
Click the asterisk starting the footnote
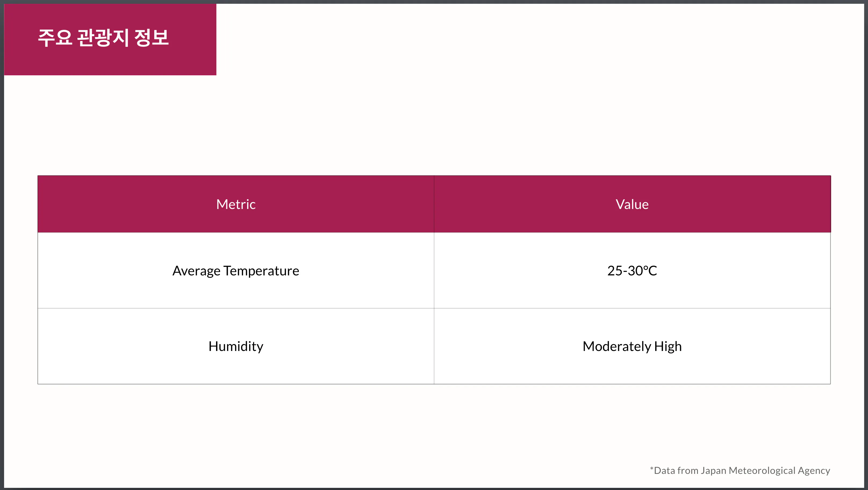(x=652, y=468)
